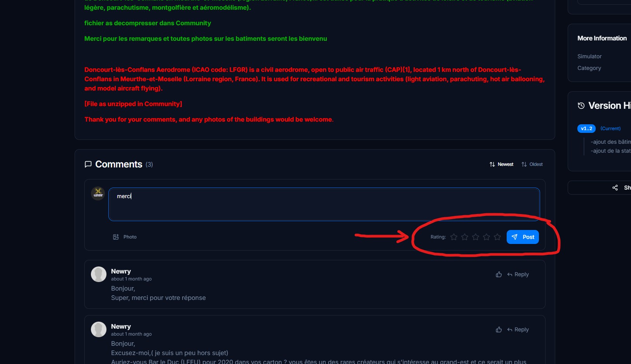Click the first rating star
Screen dimensions: 631x364
(x=453, y=237)
